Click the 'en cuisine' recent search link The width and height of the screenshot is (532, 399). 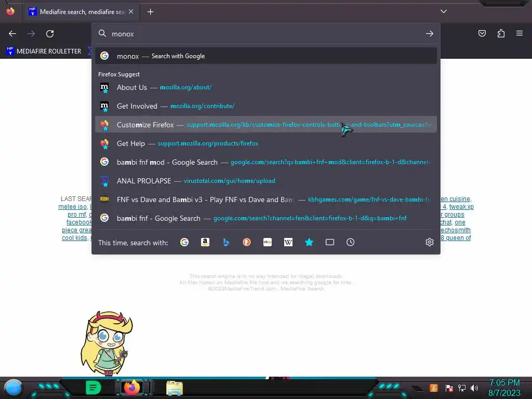click(x=456, y=199)
